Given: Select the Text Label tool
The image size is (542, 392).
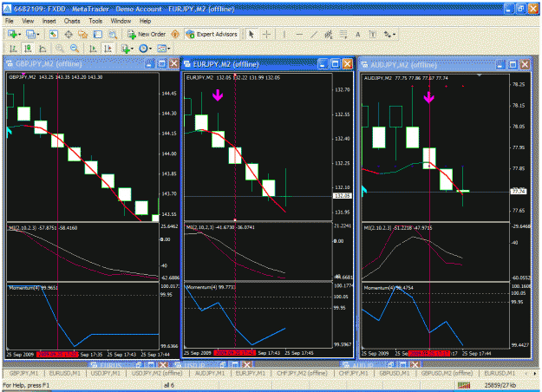Looking at the screenshot, I should 373,34.
